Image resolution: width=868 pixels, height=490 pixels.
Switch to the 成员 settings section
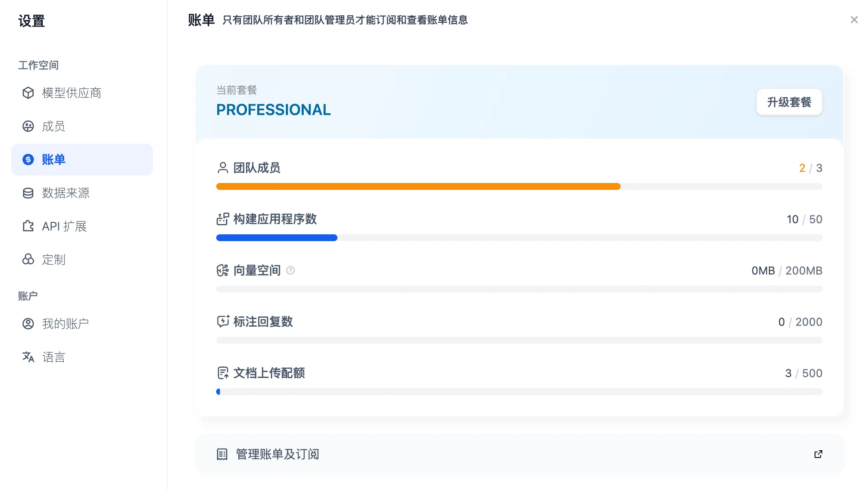[x=53, y=126]
